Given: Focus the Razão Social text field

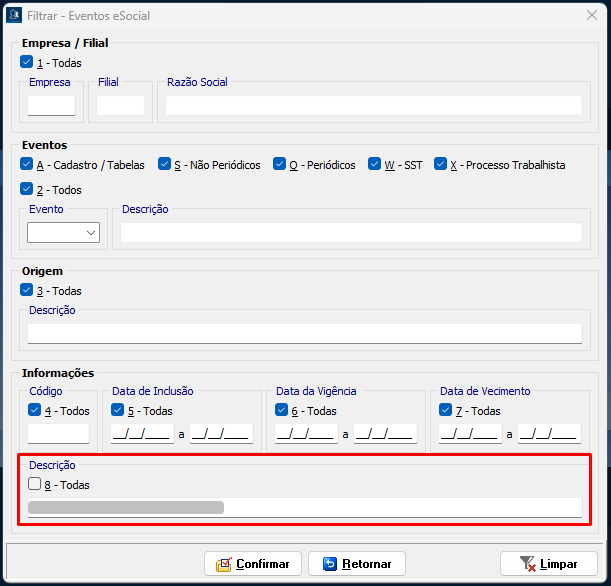Looking at the screenshot, I should click(x=373, y=105).
